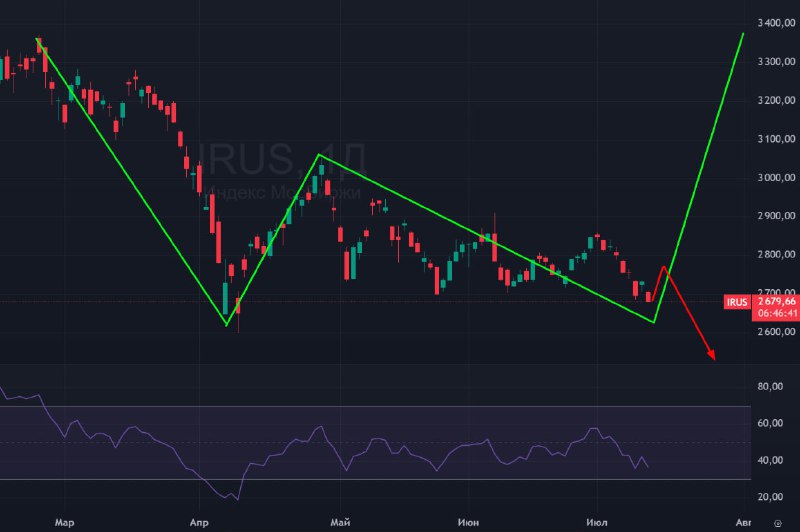This screenshot has height=532, width=800.
Task: Click time axis label Июл
Action: point(597,522)
